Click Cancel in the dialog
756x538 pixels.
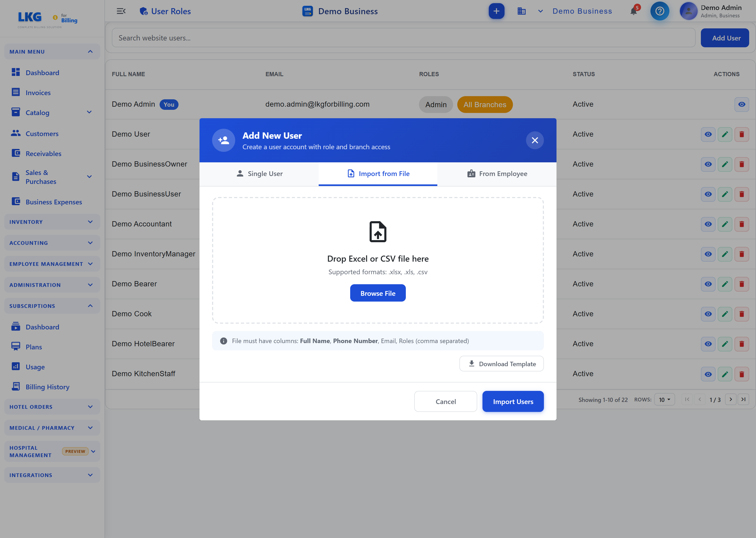click(x=445, y=401)
